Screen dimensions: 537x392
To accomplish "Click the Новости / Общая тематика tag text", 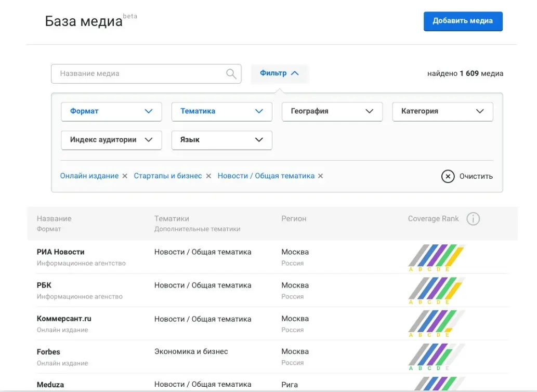I will (266, 176).
